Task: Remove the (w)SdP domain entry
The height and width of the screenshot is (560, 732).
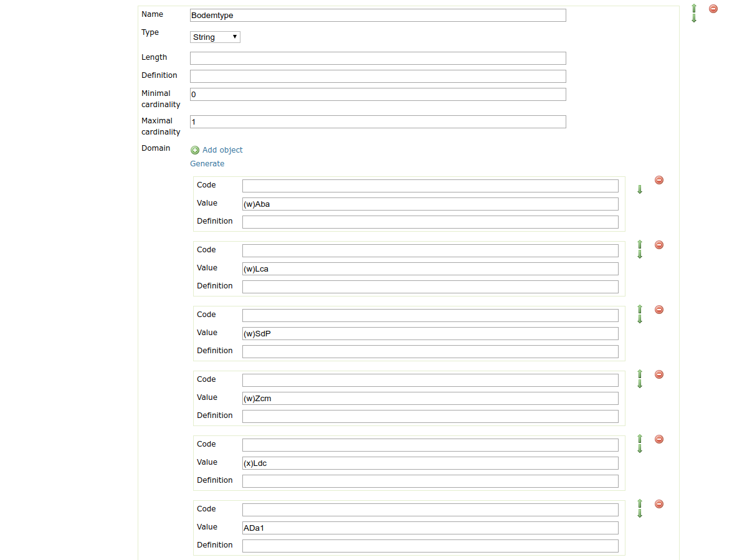Action: tap(659, 310)
